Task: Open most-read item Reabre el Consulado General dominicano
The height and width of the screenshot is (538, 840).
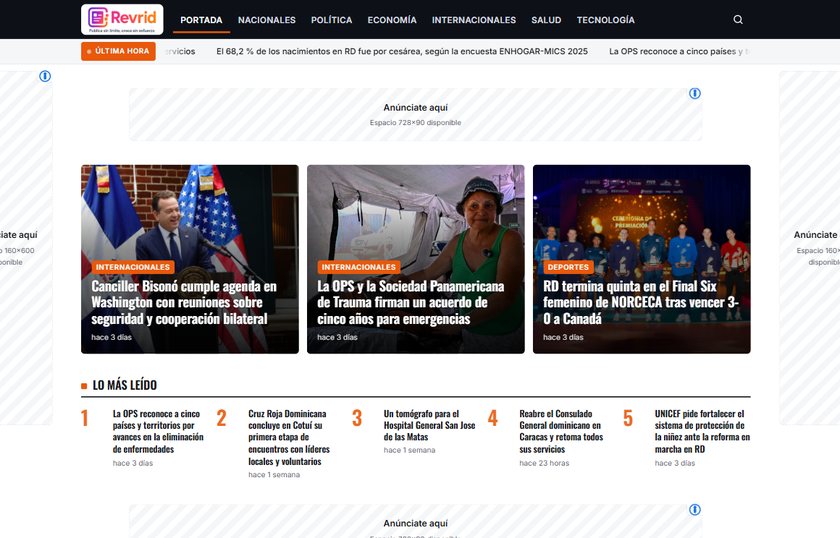Action: tap(561, 431)
